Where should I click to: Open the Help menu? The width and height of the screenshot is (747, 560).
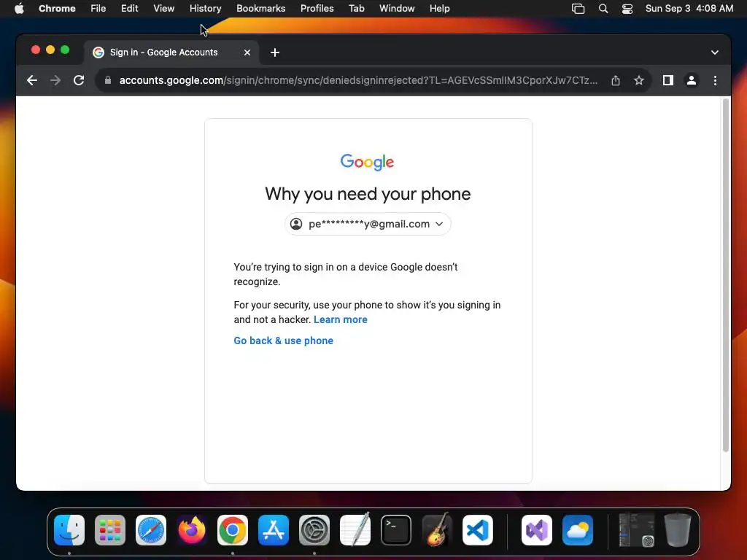pyautogui.click(x=439, y=9)
